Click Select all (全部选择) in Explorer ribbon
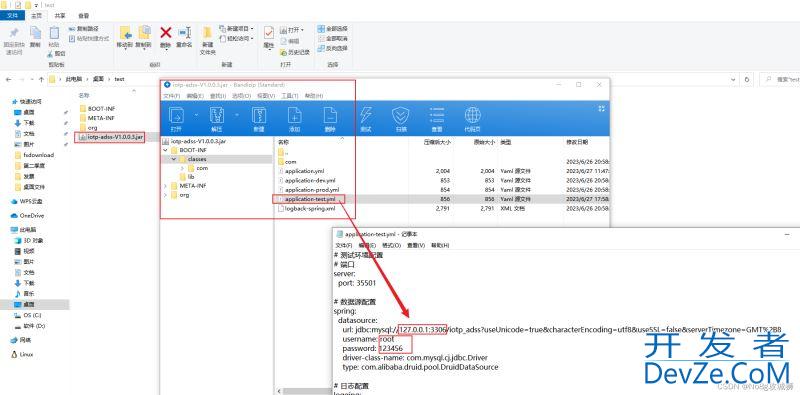 pos(332,29)
